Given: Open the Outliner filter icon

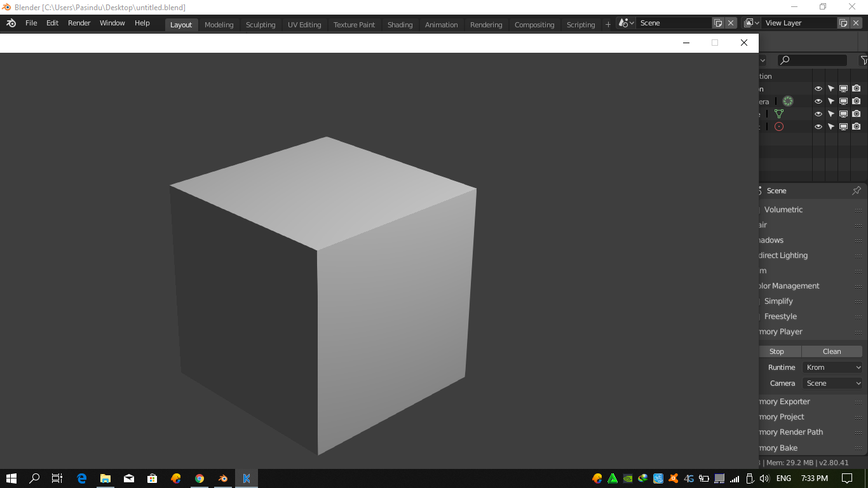Looking at the screenshot, I should click(864, 60).
